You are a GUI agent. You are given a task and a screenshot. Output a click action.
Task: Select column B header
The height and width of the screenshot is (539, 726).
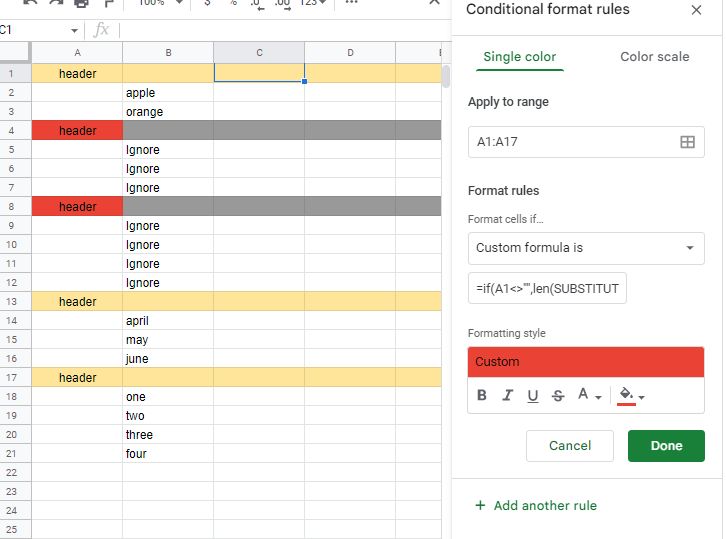[168, 52]
